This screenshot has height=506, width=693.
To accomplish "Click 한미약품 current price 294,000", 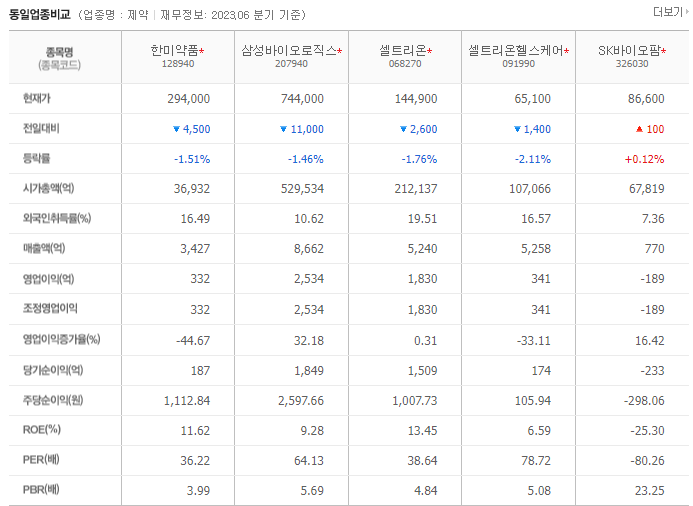I will [189, 99].
